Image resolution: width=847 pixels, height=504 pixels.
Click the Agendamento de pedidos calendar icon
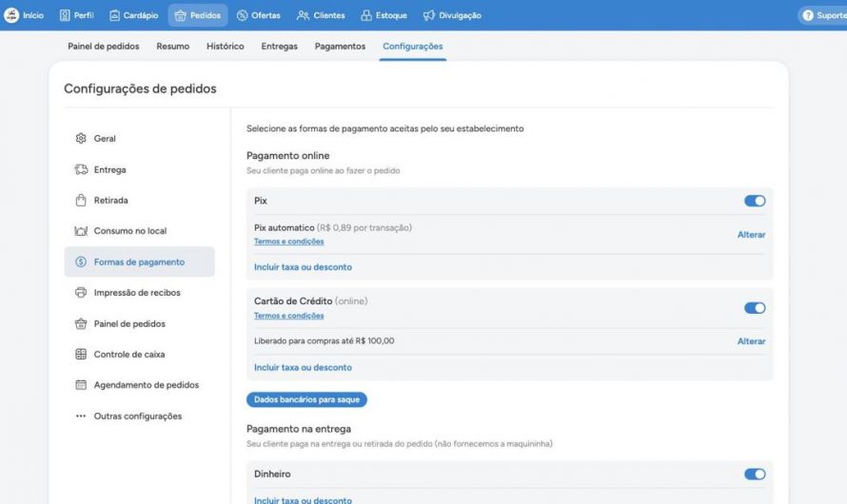tap(81, 385)
